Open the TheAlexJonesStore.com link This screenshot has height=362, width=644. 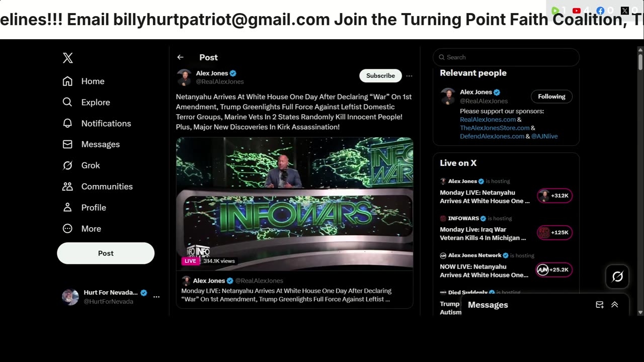(495, 128)
